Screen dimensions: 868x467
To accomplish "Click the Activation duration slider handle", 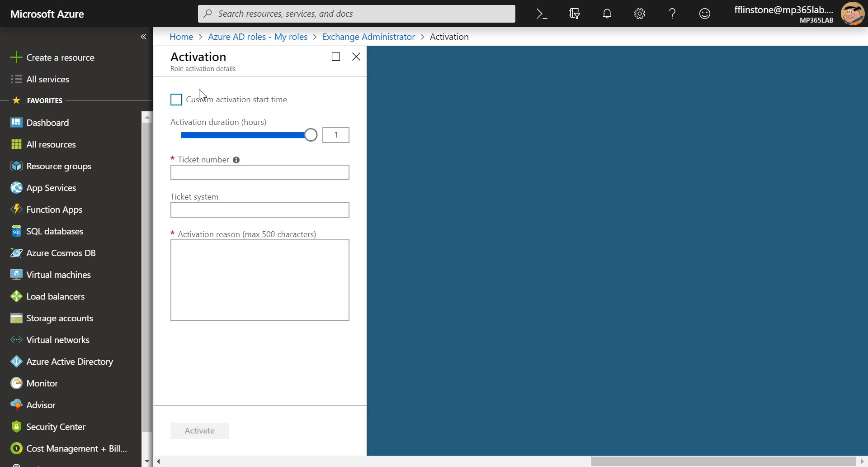I will 311,135.
